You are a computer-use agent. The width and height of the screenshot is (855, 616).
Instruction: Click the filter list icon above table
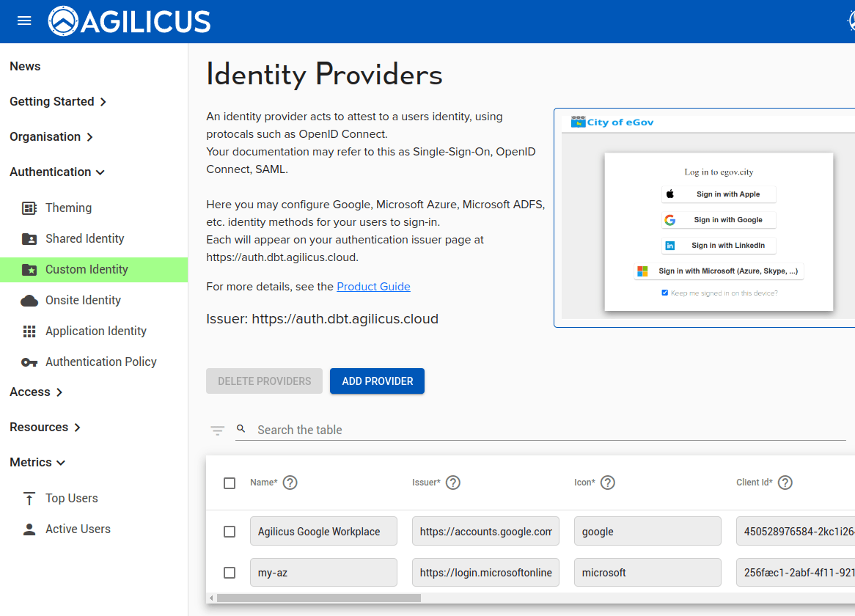point(218,430)
